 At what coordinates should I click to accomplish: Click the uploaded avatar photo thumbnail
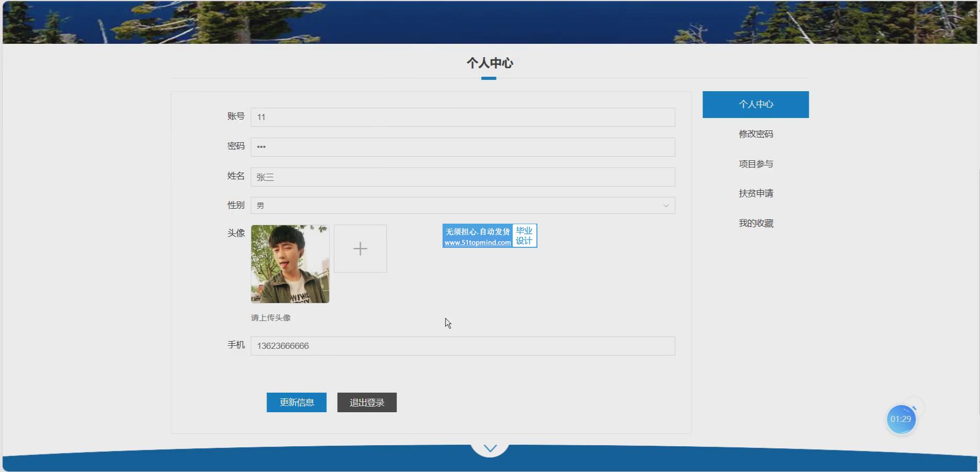pyautogui.click(x=290, y=264)
